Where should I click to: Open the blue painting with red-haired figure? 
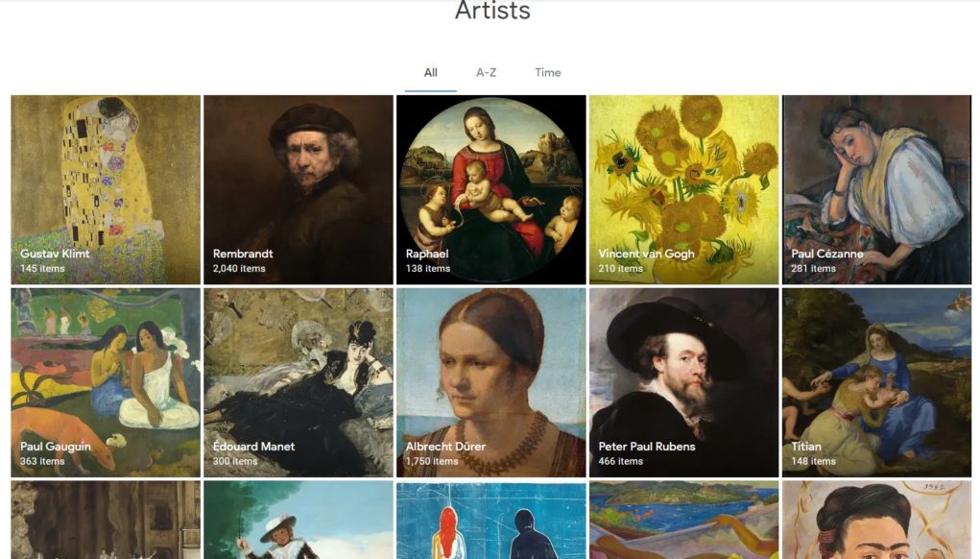point(491,520)
